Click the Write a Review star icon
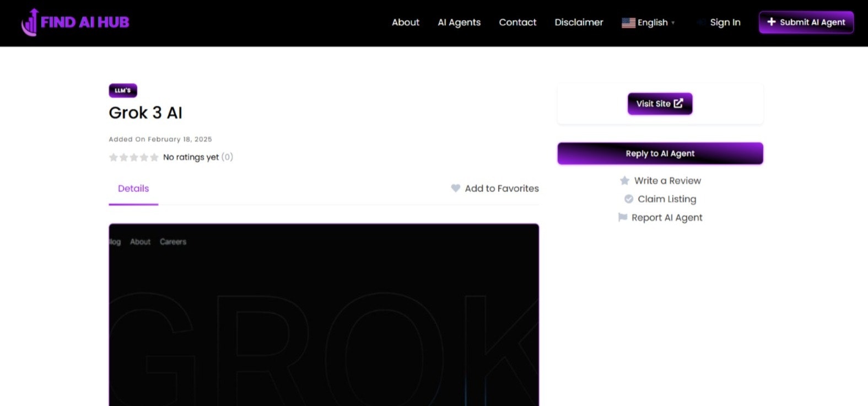The width and height of the screenshot is (868, 406). [624, 180]
